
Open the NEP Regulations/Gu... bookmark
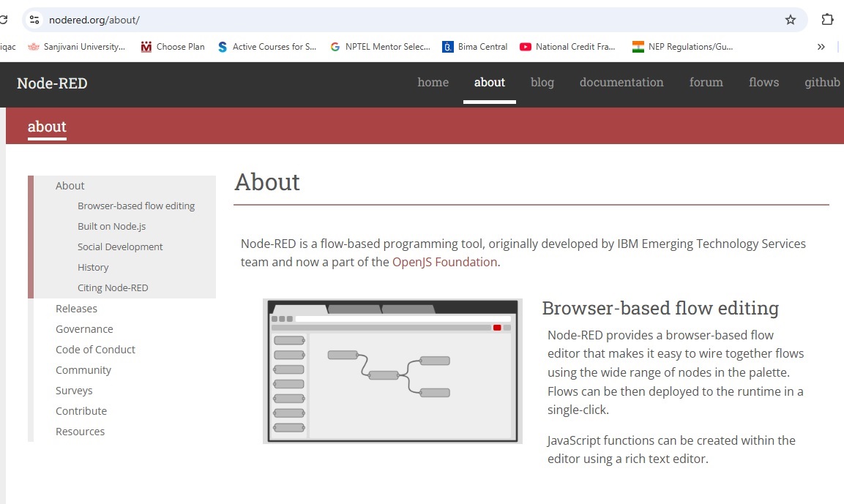tap(682, 47)
